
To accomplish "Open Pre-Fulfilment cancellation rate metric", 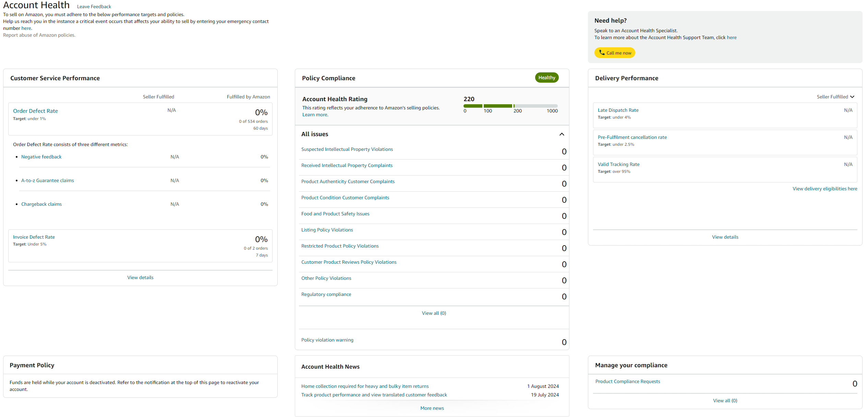I will point(632,137).
